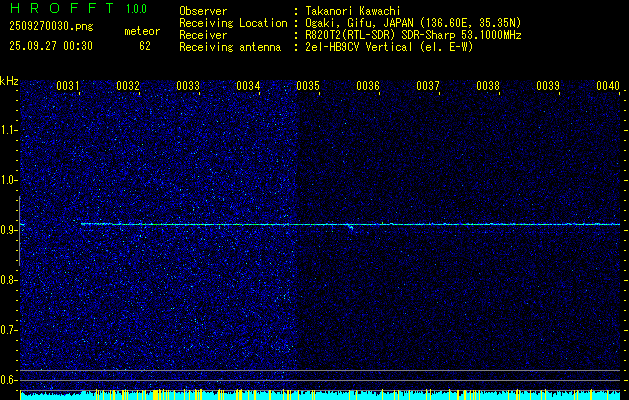Click the 0.8 kHz axis label

[8, 280]
